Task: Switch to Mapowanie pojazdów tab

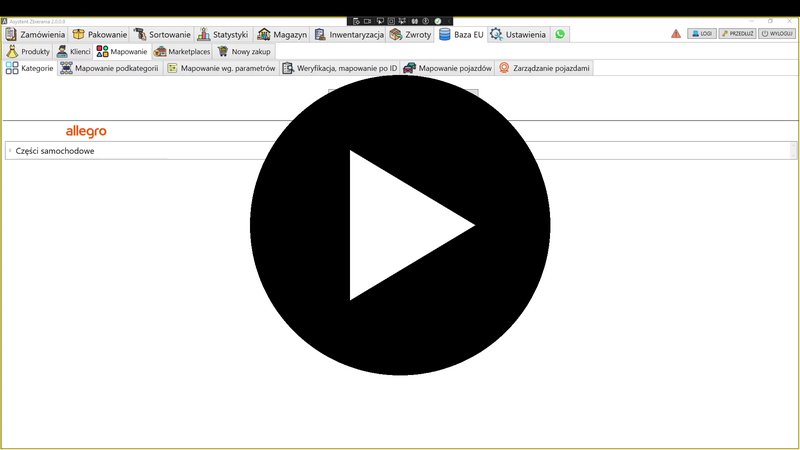Action: pyautogui.click(x=447, y=68)
